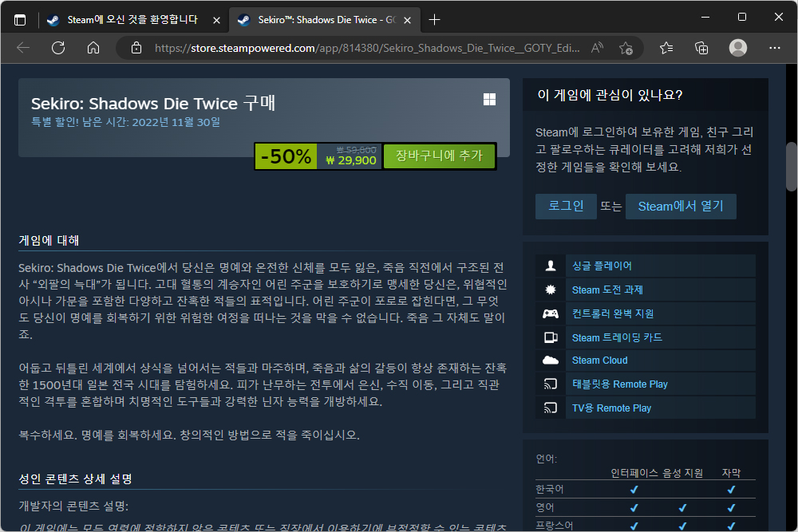
Task: Open the 컨트롤러 완벽 지원 link
Action: coord(613,313)
